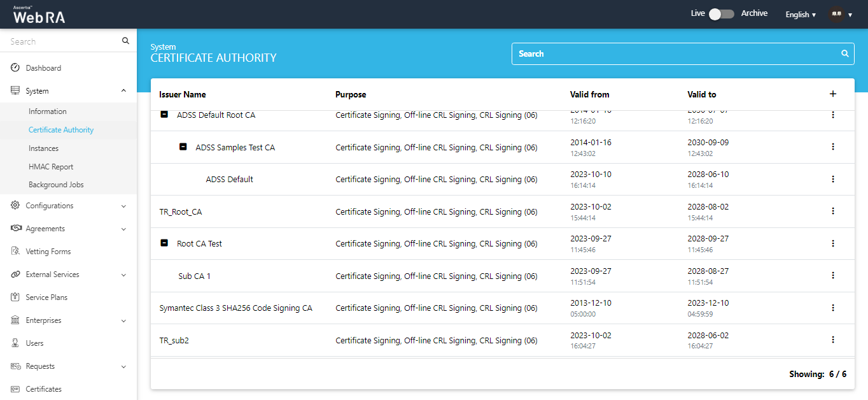Image resolution: width=868 pixels, height=400 pixels.
Task: Collapse the ADSS Default Root CA tree node
Action: [164, 115]
